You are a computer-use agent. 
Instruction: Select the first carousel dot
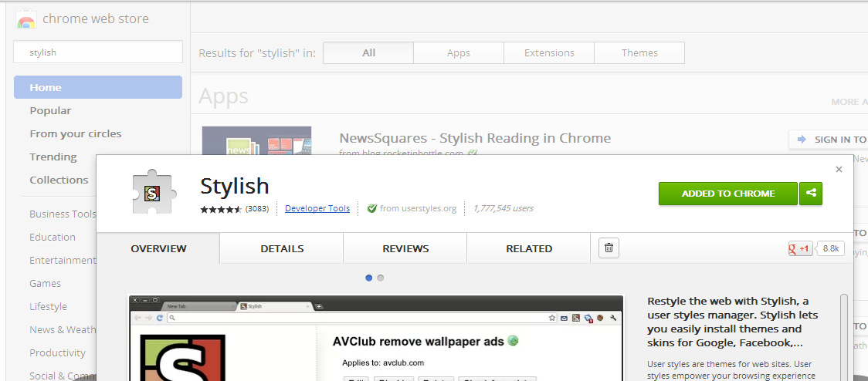pyautogui.click(x=368, y=278)
